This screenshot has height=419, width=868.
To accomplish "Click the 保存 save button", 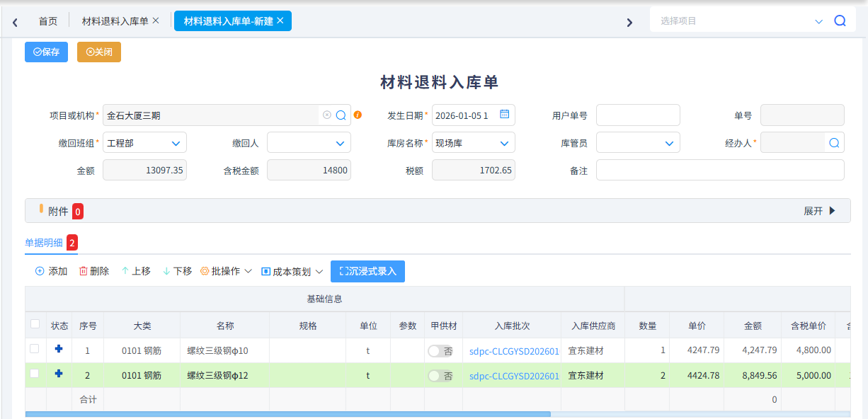I will tap(45, 52).
